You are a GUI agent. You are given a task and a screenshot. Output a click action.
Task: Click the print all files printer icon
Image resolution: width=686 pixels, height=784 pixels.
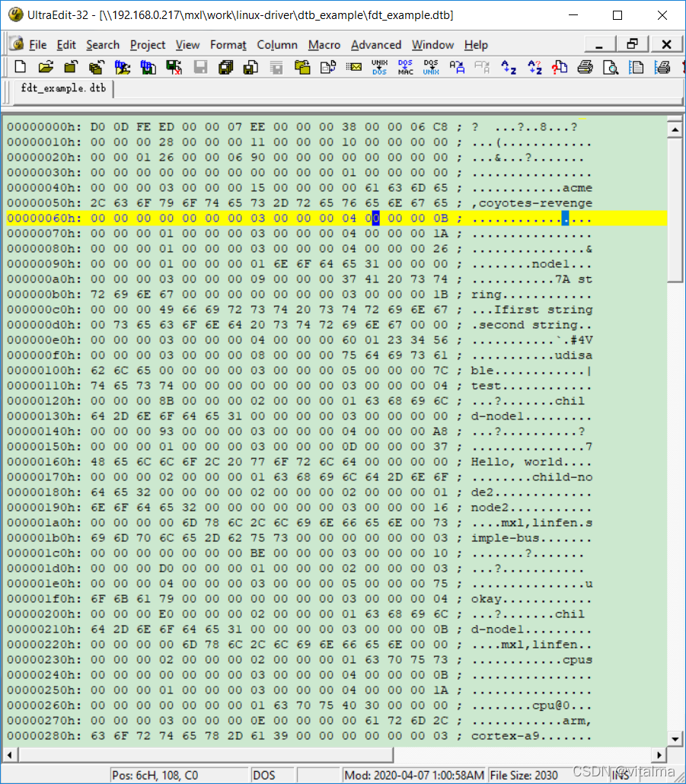click(x=662, y=66)
